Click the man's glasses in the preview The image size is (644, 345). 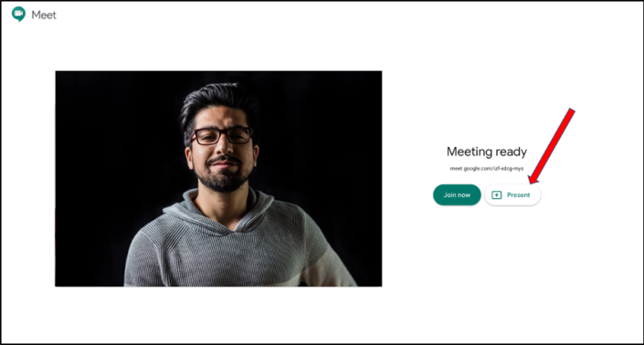[x=222, y=136]
